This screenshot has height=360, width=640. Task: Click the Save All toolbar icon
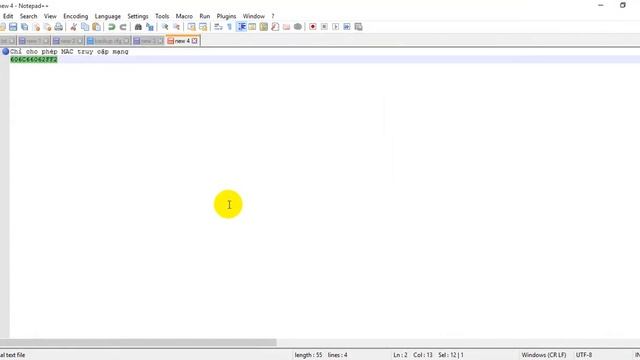click(24, 27)
